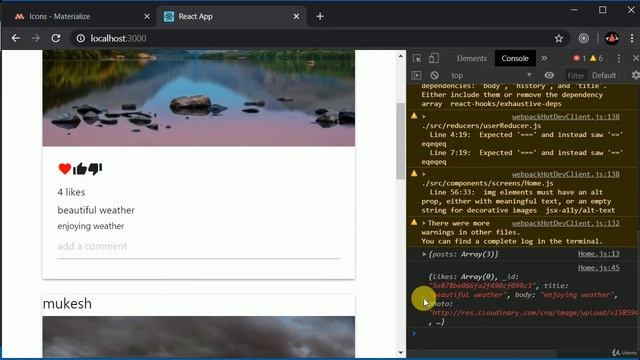Viewport: 640px width, 360px height.
Task: Close the React App tab
Action: [x=296, y=16]
